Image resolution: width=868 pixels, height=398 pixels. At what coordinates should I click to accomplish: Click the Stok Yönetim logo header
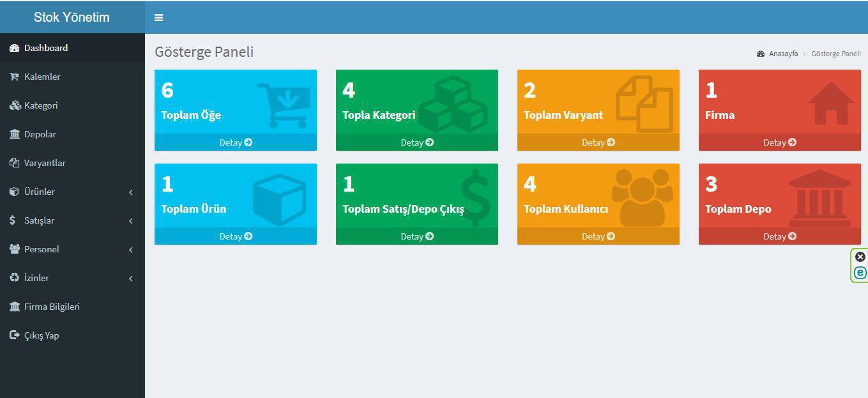72,17
